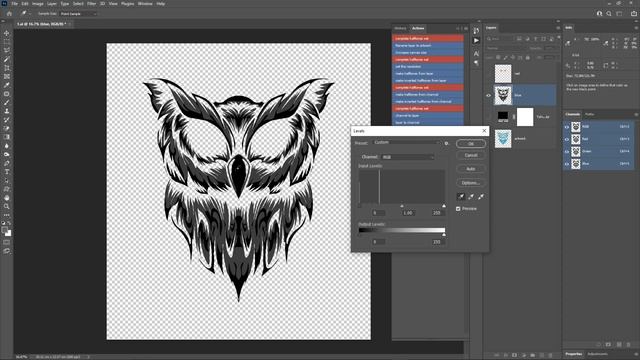Switch to the Paths tab
This screenshot has height=360, width=640.
coord(589,114)
